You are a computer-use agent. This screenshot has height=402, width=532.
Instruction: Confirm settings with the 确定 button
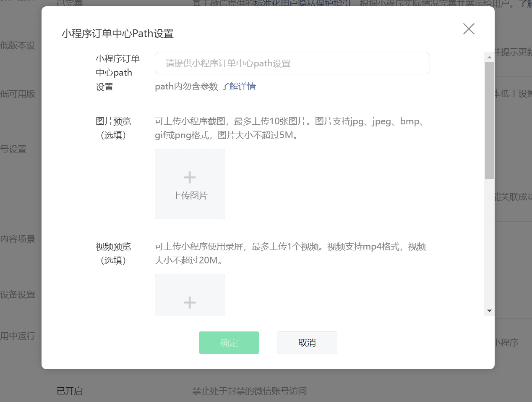[x=229, y=342]
